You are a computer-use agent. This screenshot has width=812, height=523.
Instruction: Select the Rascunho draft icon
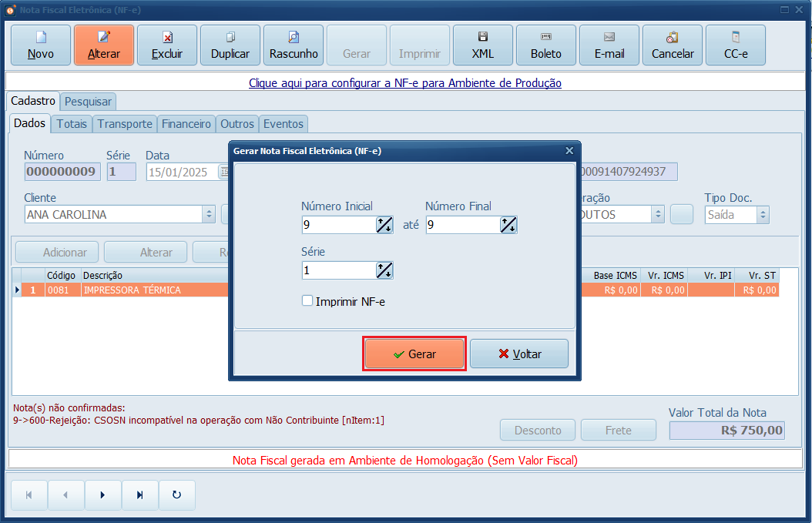click(x=293, y=45)
